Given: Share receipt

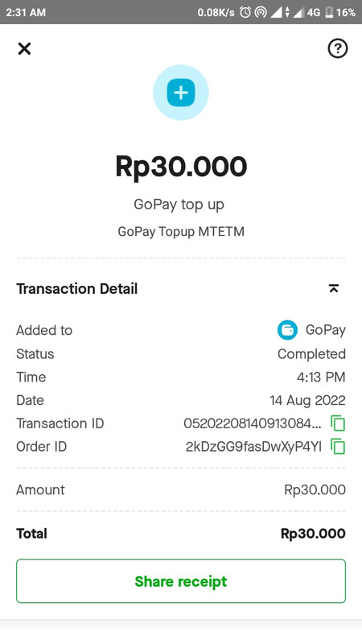Looking at the screenshot, I should 181,581.
